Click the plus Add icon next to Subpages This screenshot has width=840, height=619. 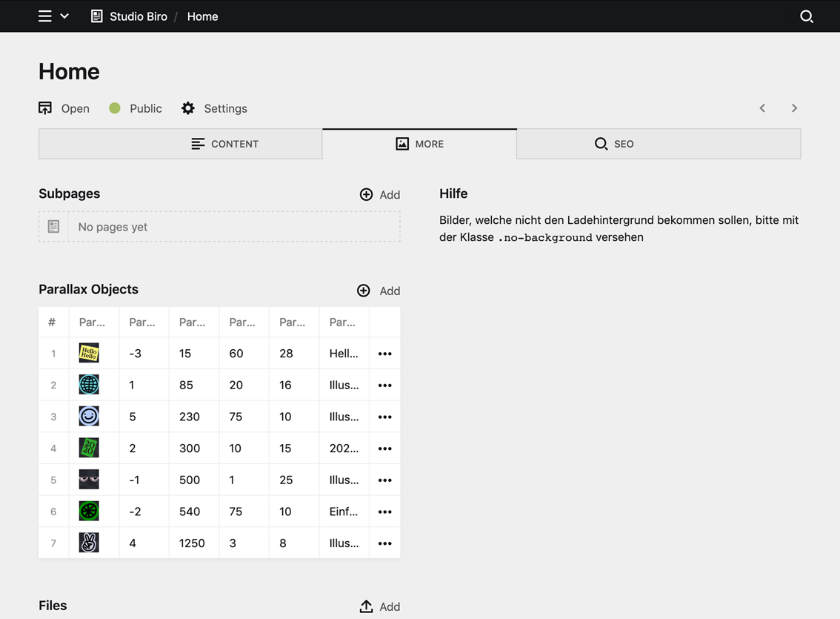coord(366,194)
